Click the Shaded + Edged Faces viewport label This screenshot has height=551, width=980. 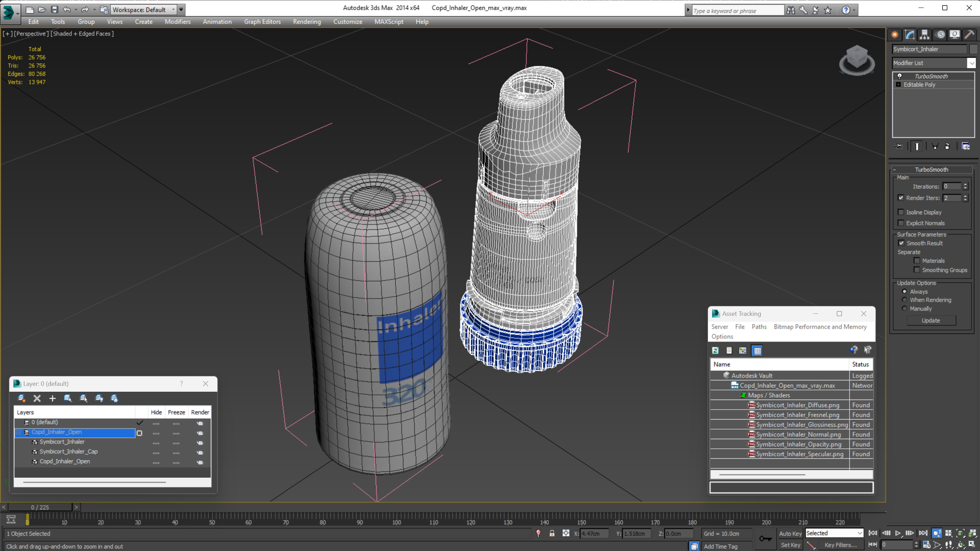pos(82,33)
